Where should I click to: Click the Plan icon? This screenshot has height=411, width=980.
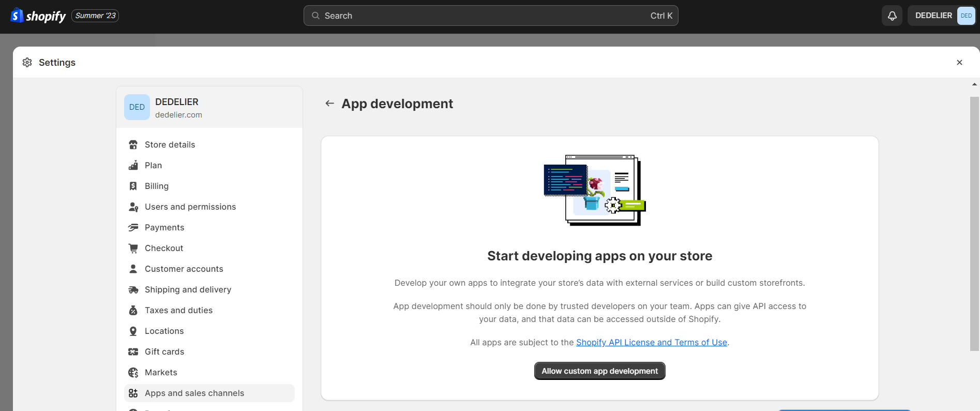pos(133,165)
